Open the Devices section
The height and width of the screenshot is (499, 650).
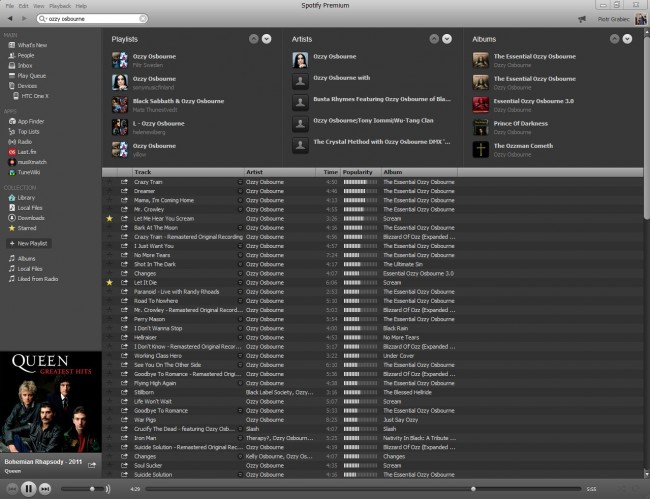[23, 86]
